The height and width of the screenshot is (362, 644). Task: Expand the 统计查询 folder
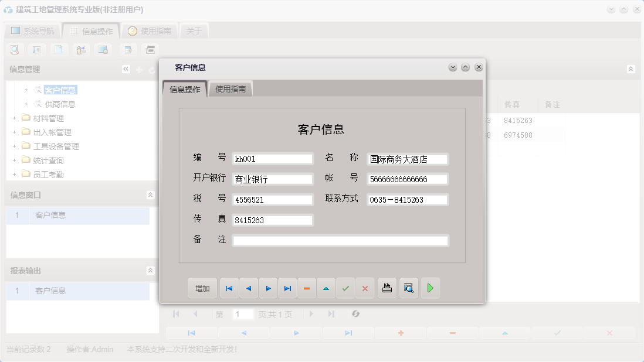coord(13,160)
